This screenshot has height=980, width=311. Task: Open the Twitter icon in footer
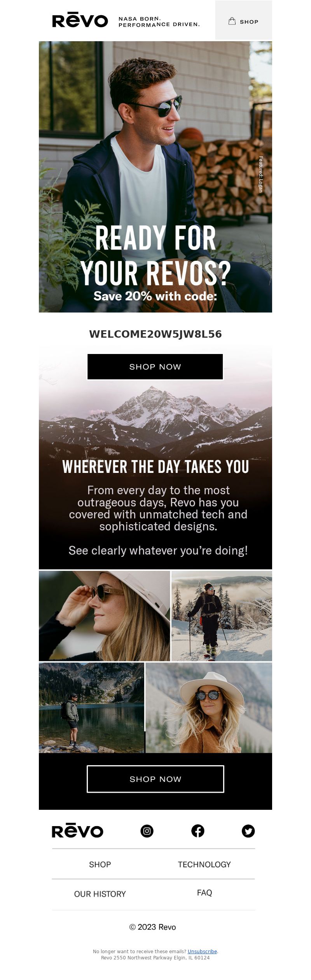pyautogui.click(x=248, y=831)
